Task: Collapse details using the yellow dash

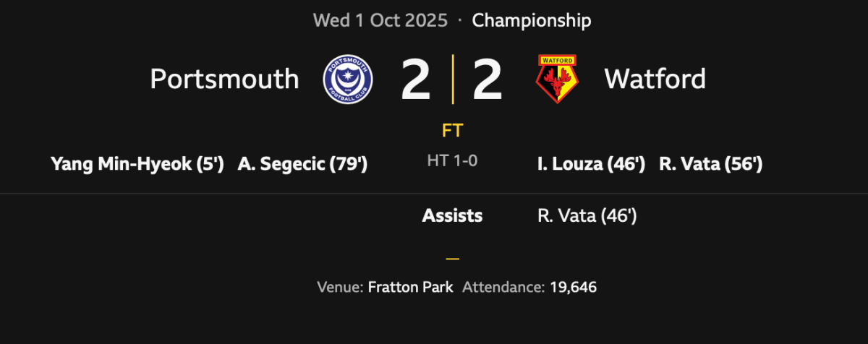Action: pos(453,258)
